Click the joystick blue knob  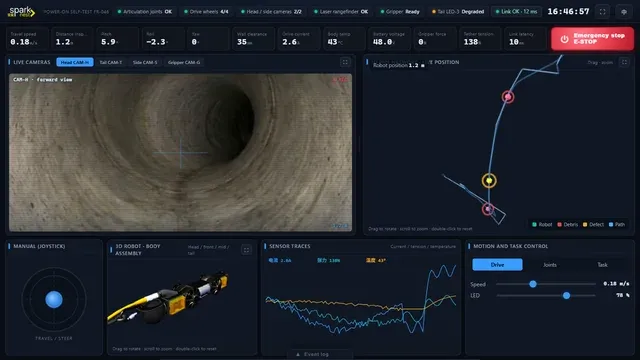pyautogui.click(x=54, y=299)
